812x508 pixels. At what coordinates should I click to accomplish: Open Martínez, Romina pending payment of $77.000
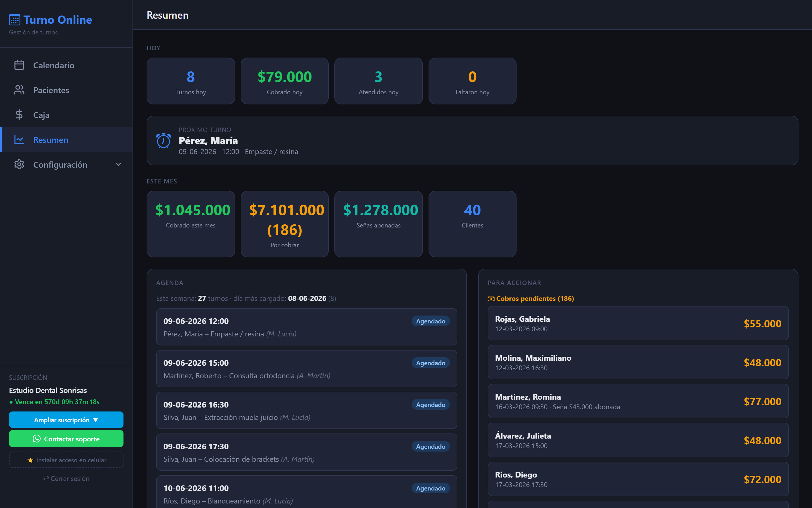coord(638,401)
